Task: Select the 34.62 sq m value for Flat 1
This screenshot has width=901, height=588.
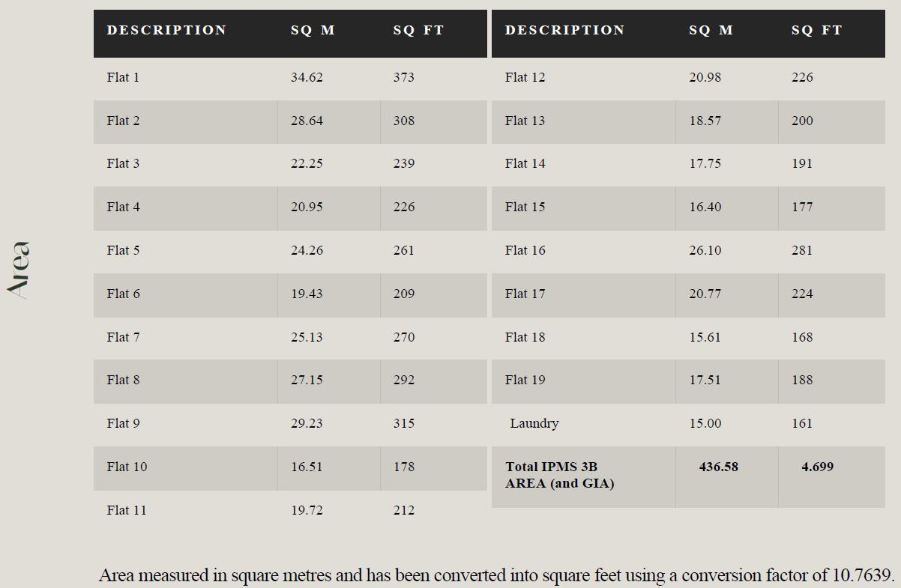Action: coord(307,77)
